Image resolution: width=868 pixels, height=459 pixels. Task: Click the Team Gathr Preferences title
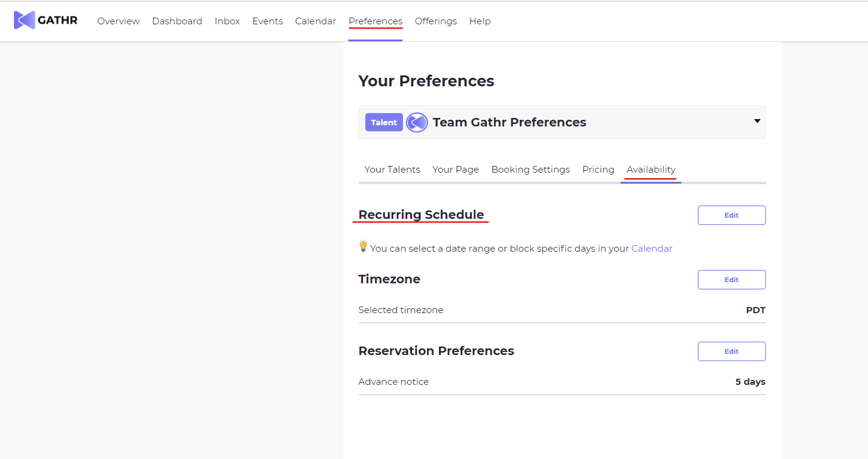pos(509,122)
